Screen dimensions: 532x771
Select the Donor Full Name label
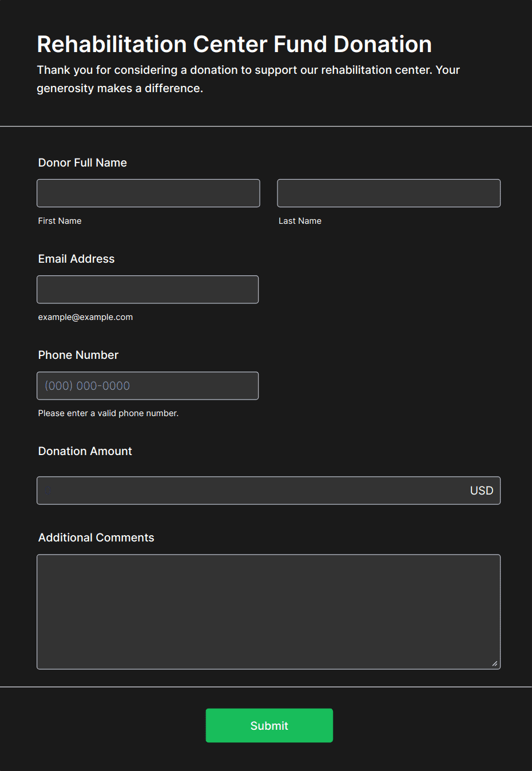tap(82, 163)
